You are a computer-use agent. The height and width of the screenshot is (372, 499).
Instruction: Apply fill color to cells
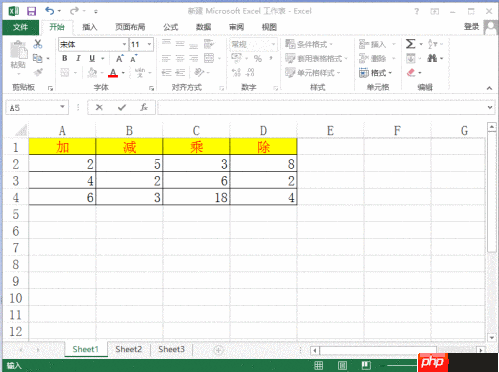point(92,72)
